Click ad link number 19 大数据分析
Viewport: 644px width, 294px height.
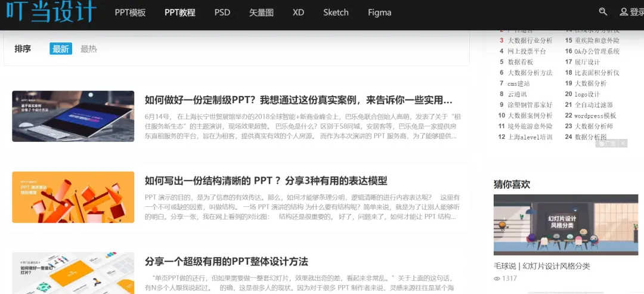click(x=590, y=83)
